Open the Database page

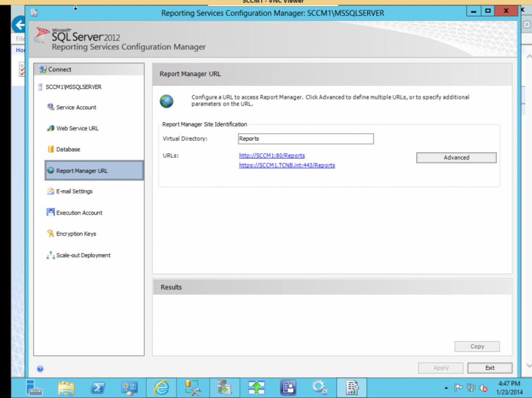[x=68, y=149]
